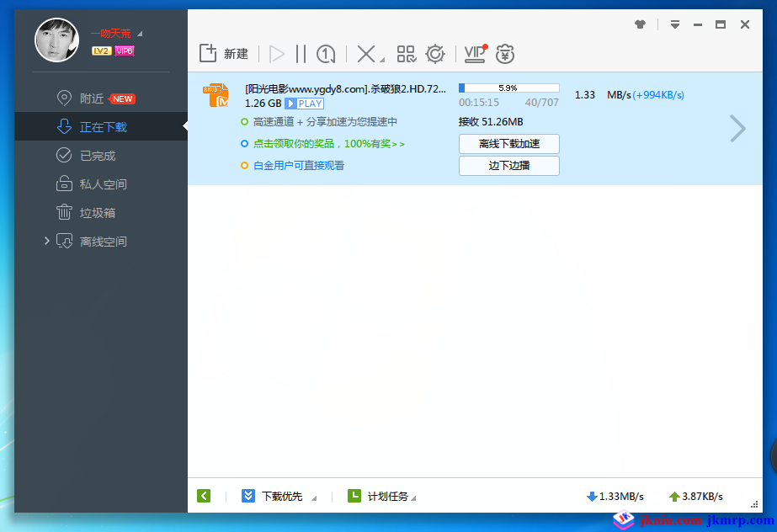
Task: Click the New task (新建) button
Action: (224, 54)
